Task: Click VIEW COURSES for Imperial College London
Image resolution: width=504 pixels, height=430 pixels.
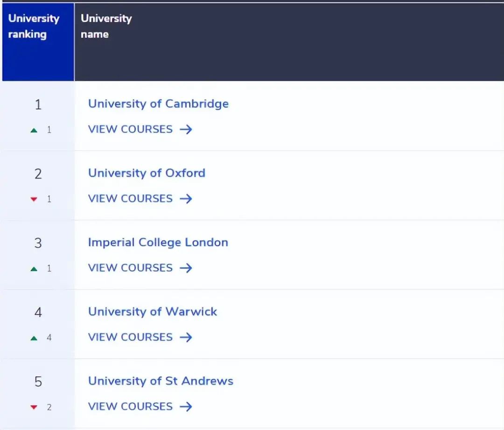Action: [131, 268]
